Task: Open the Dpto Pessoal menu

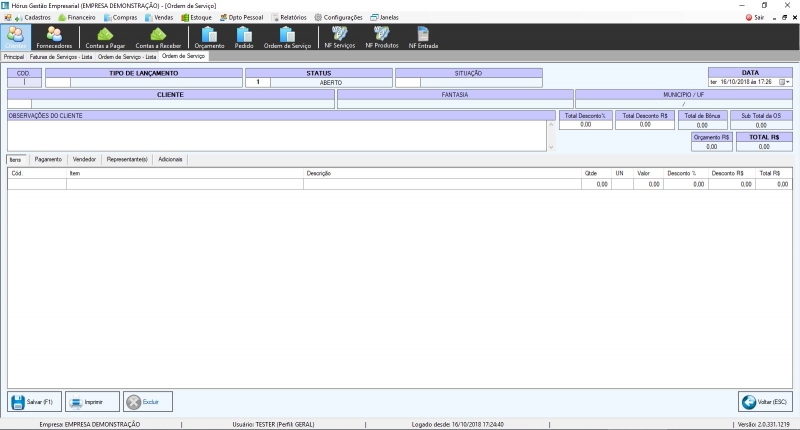Action: point(241,17)
